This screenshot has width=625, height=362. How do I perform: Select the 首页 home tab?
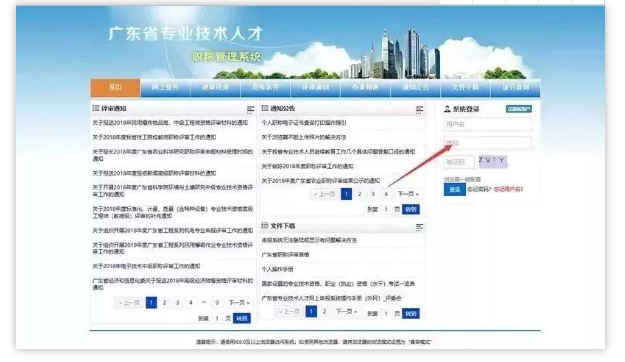115,87
